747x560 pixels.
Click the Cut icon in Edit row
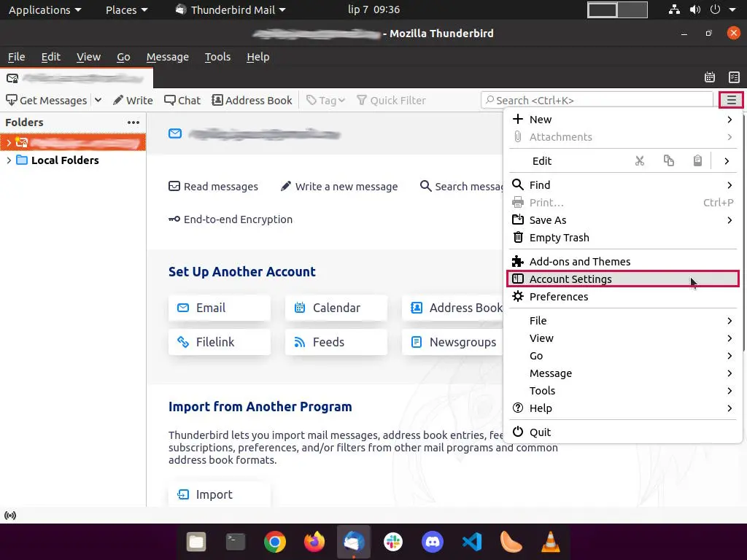(640, 161)
